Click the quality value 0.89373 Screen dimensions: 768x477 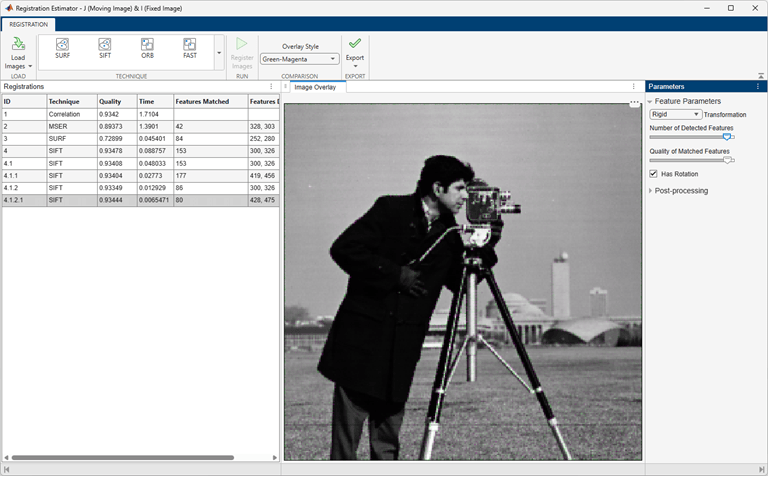[x=111, y=126]
